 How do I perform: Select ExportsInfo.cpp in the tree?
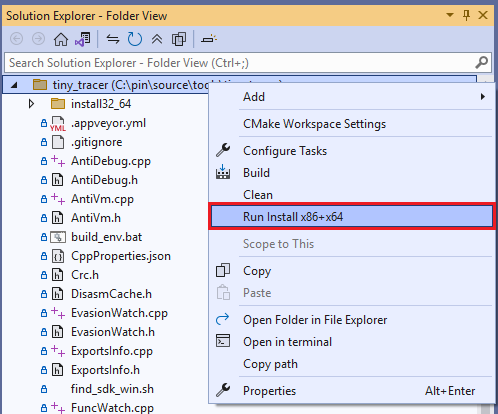coord(112,351)
